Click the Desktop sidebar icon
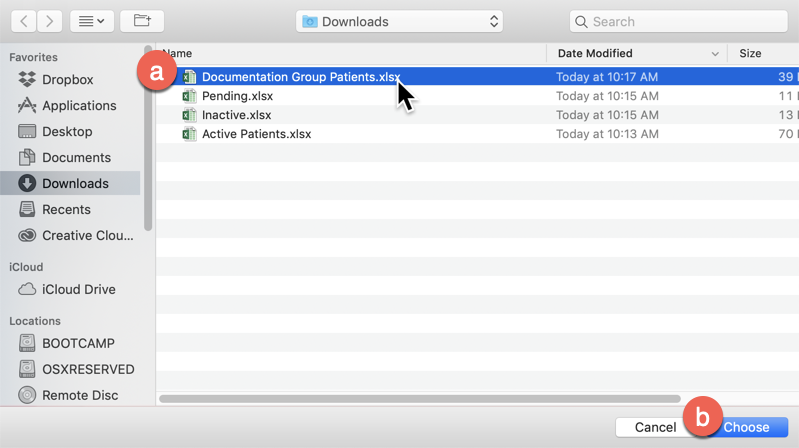Viewport: 799px width, 448px height. point(27,131)
